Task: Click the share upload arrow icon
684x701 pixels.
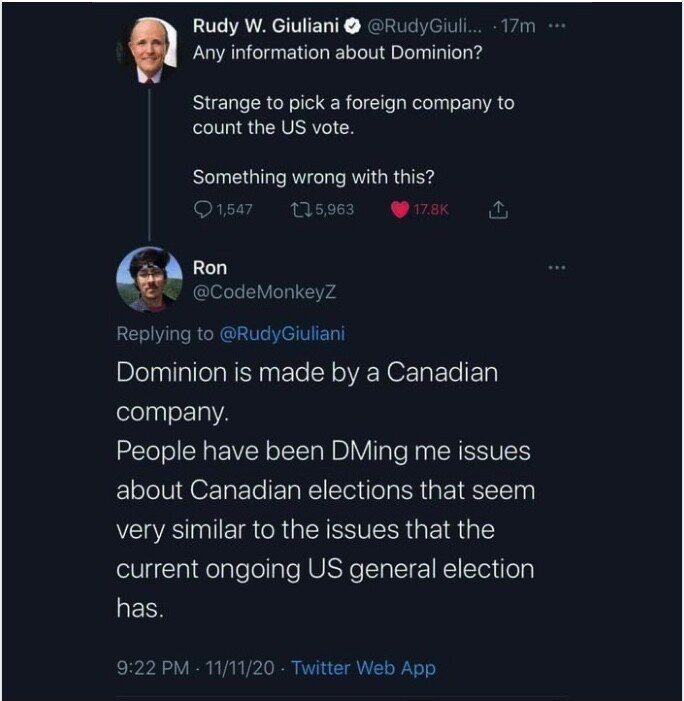Action: (497, 210)
